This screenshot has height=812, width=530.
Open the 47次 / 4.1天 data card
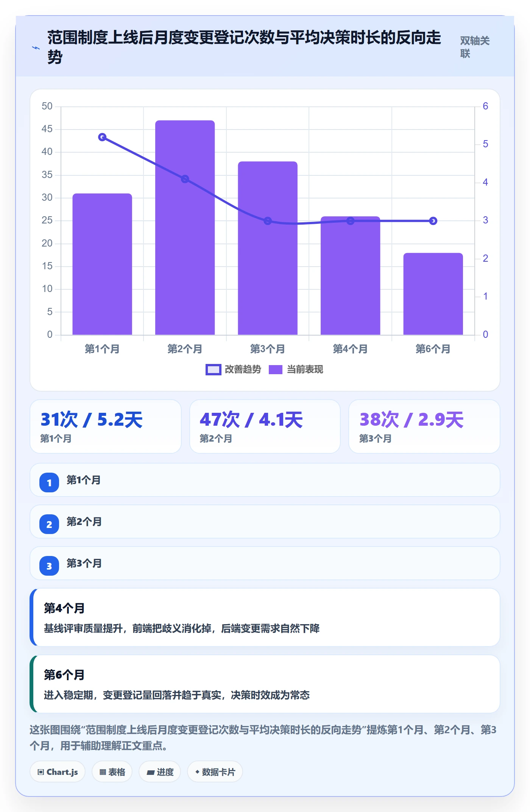pos(265,426)
